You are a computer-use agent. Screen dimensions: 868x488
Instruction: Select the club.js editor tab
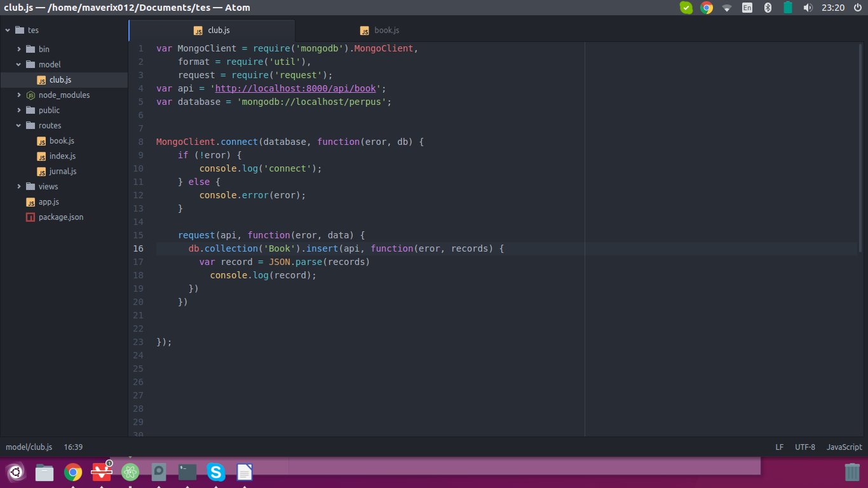tap(212, 30)
